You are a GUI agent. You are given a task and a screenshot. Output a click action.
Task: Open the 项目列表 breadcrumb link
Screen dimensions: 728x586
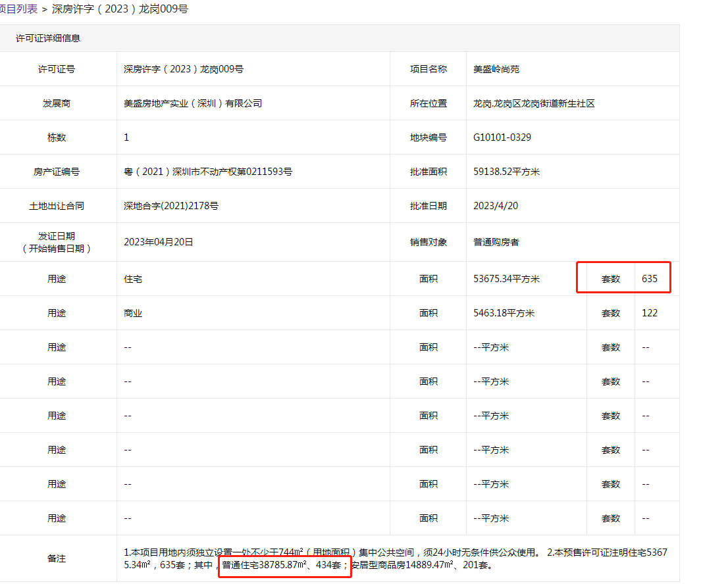click(x=18, y=9)
